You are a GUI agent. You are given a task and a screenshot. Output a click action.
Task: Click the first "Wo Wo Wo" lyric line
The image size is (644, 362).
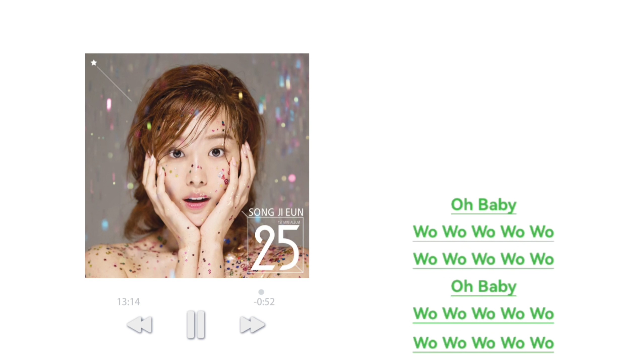[484, 232]
